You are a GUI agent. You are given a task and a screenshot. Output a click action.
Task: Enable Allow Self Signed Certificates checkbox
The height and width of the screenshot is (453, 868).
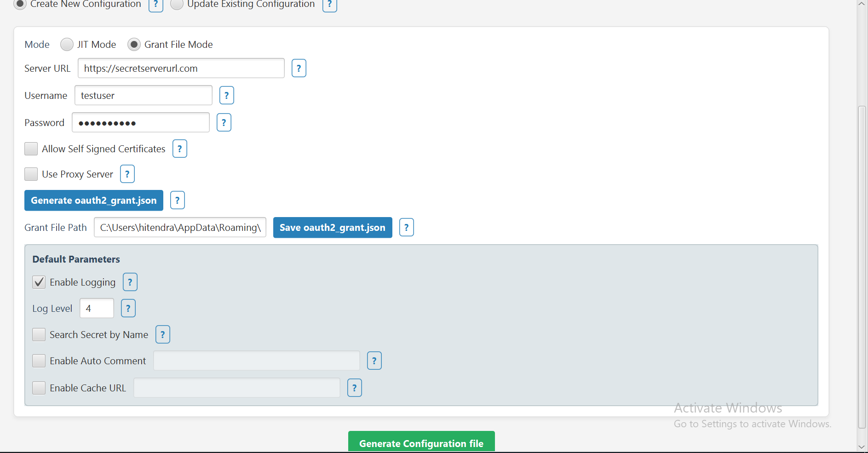click(x=31, y=149)
